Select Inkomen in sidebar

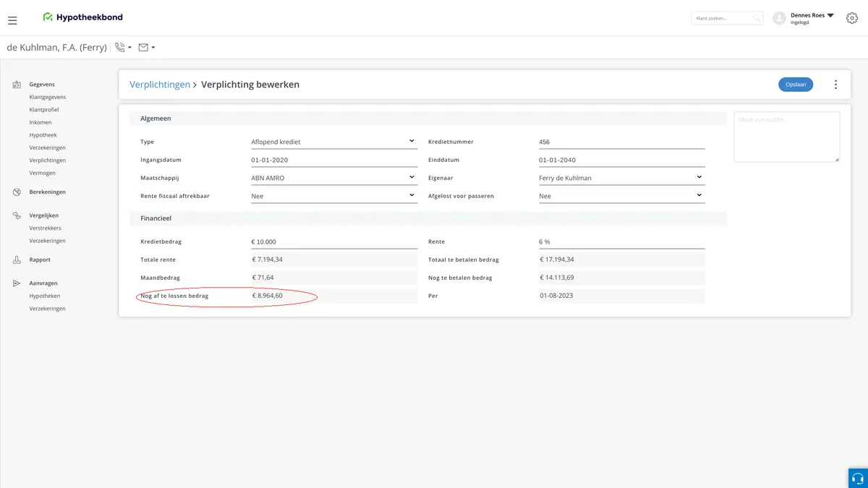pyautogui.click(x=41, y=122)
